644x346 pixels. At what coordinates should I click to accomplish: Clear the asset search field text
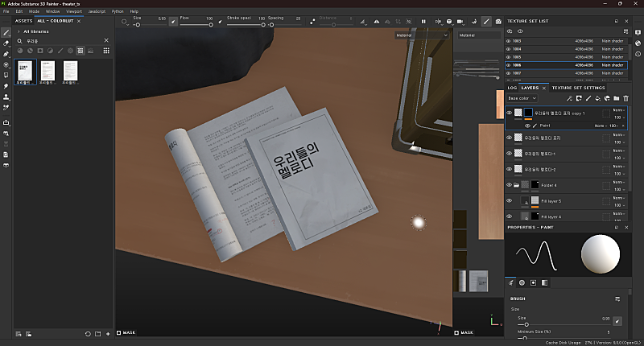pyautogui.click(x=108, y=40)
